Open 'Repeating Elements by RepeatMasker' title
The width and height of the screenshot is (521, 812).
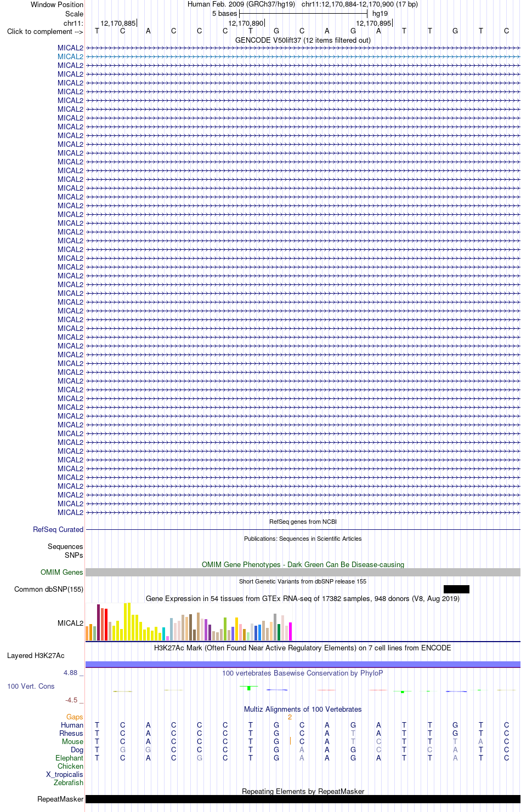tap(303, 791)
